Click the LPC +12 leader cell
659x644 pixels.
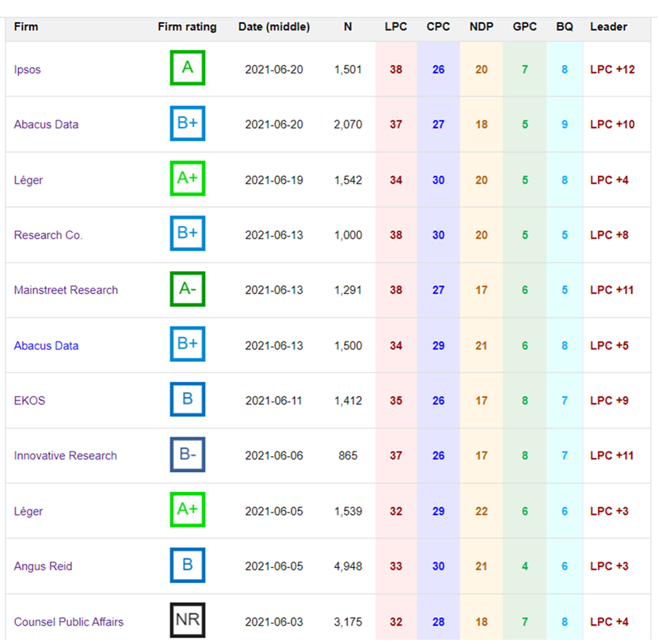(612, 70)
